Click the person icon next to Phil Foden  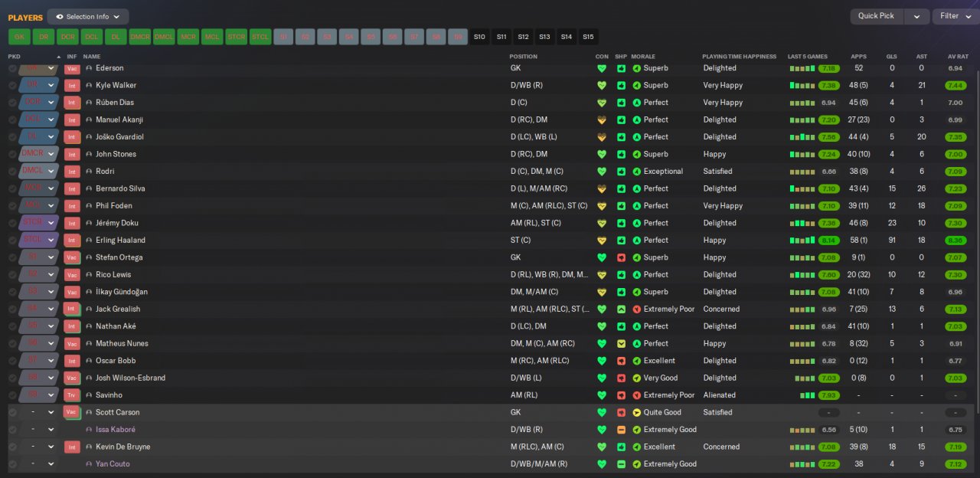[89, 206]
